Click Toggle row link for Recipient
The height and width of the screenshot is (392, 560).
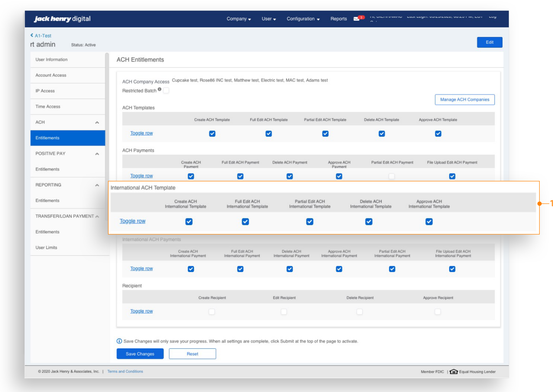click(141, 311)
